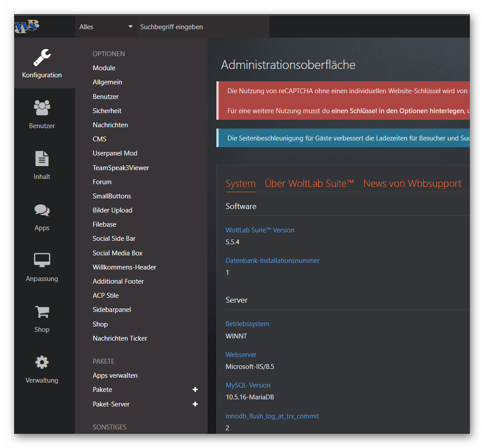484x448 pixels.
Task: Click the Konfiguration wrench icon
Action: pos(42,58)
